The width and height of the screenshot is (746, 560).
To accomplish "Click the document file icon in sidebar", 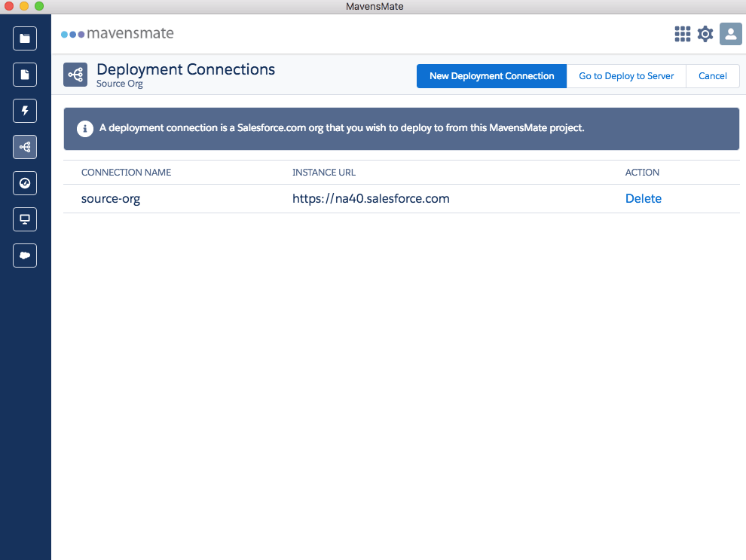I will click(x=25, y=75).
